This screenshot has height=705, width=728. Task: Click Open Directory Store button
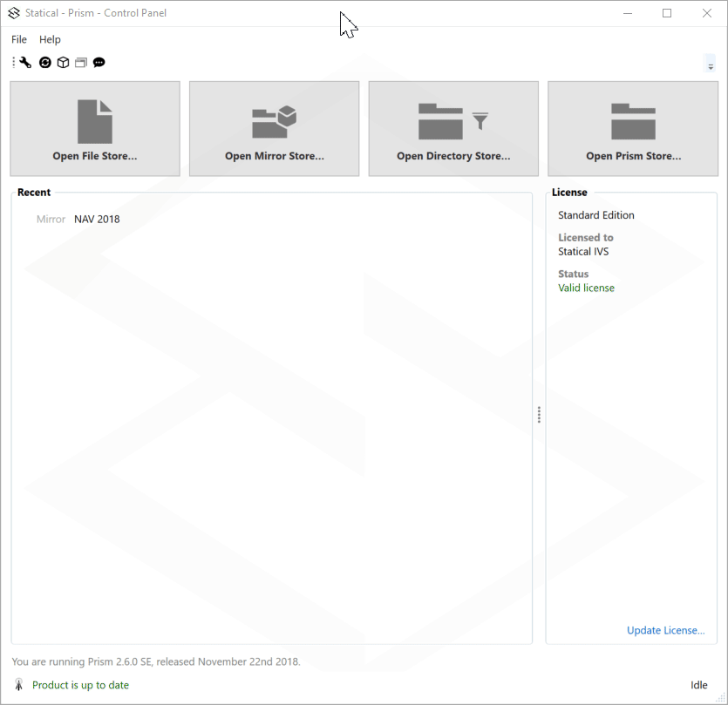[x=453, y=129]
